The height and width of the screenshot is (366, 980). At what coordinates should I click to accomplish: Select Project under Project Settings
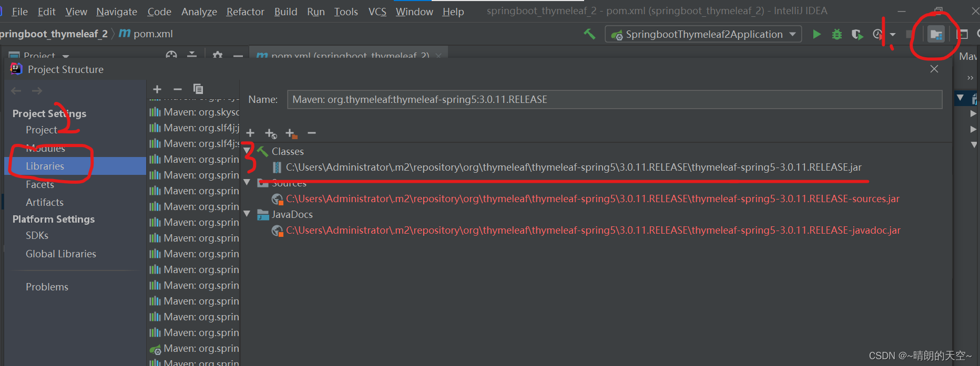pos(42,130)
